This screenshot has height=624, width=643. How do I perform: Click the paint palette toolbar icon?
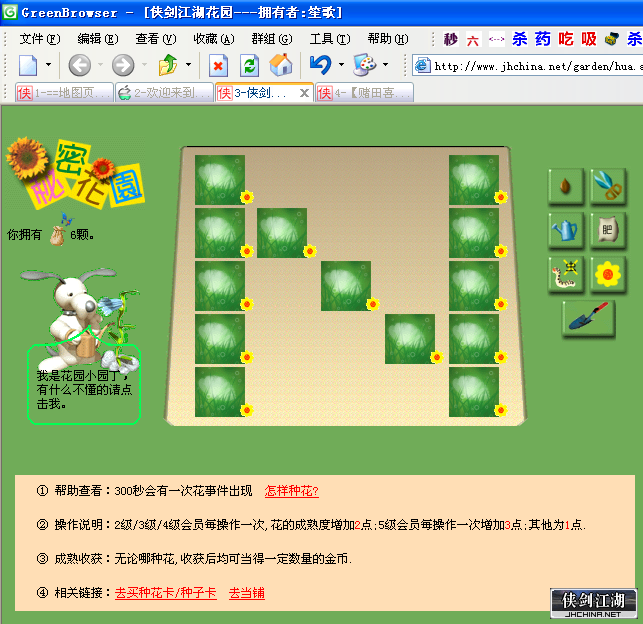(x=365, y=65)
